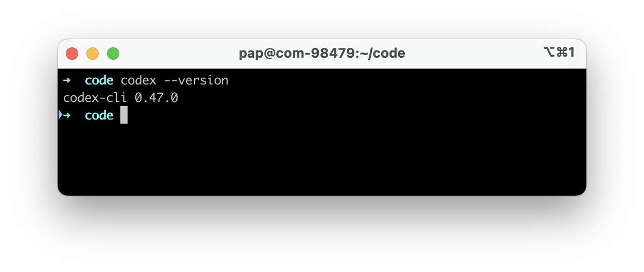Click the ⌥⌘1 window shortcut indicator
Image resolution: width=644 pixels, height=272 pixels.
pos(559,53)
